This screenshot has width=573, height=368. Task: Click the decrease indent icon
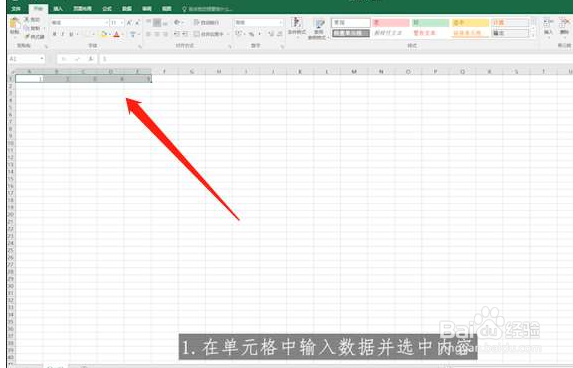[x=177, y=34]
